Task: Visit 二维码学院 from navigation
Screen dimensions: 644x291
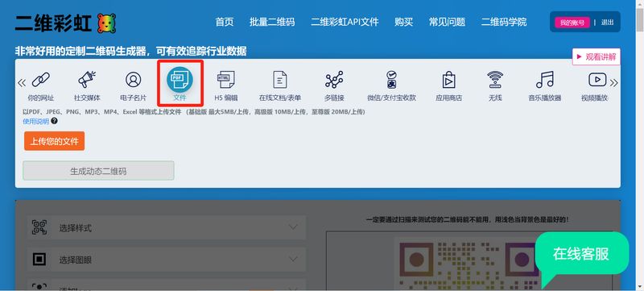Action: pos(504,23)
